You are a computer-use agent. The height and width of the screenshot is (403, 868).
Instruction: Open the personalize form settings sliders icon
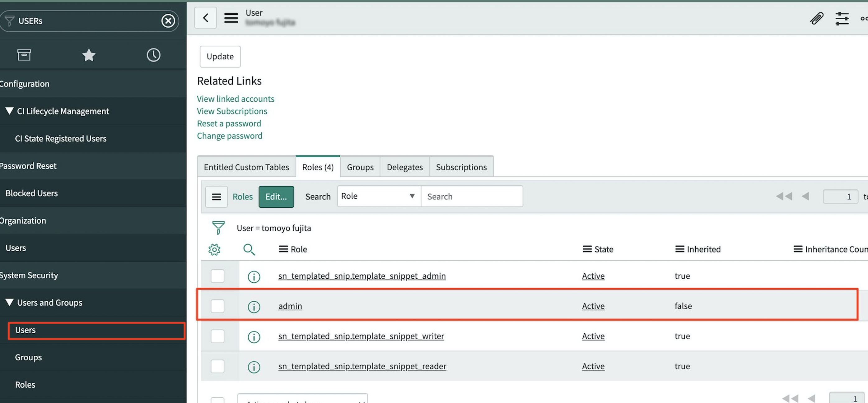pyautogui.click(x=842, y=19)
